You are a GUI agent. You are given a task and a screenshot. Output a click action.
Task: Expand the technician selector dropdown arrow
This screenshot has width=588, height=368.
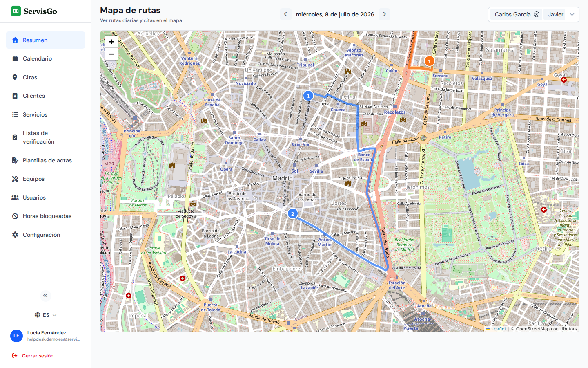[572, 14]
